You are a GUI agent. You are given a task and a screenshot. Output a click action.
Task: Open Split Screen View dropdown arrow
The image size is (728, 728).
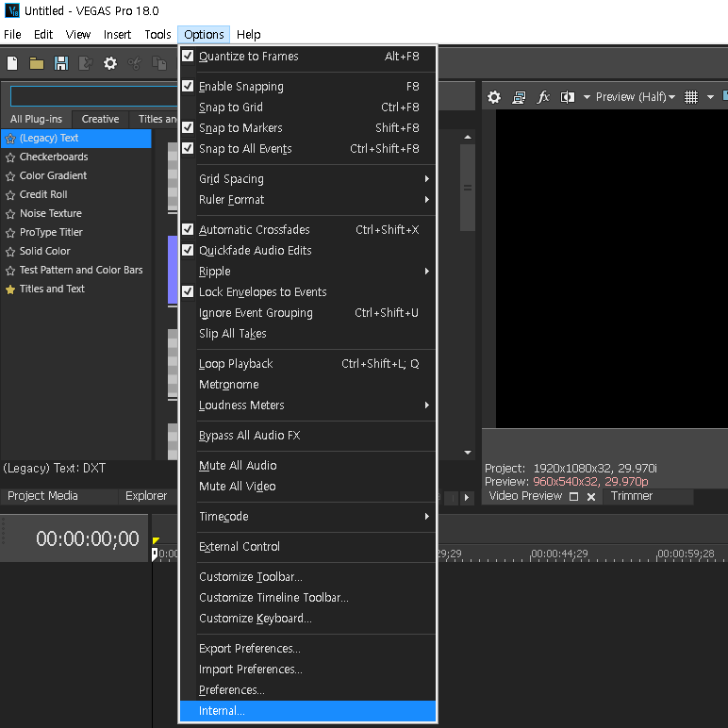(587, 97)
